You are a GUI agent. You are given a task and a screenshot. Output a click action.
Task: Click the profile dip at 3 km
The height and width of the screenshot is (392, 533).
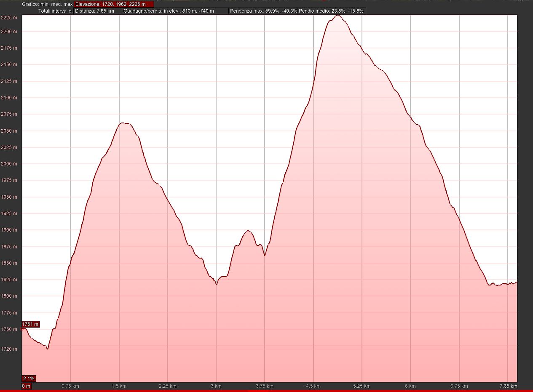tap(217, 284)
